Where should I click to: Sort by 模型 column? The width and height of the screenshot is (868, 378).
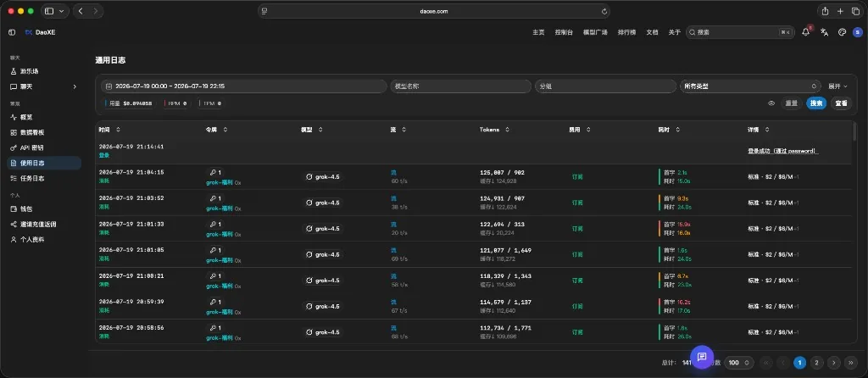[312, 130]
